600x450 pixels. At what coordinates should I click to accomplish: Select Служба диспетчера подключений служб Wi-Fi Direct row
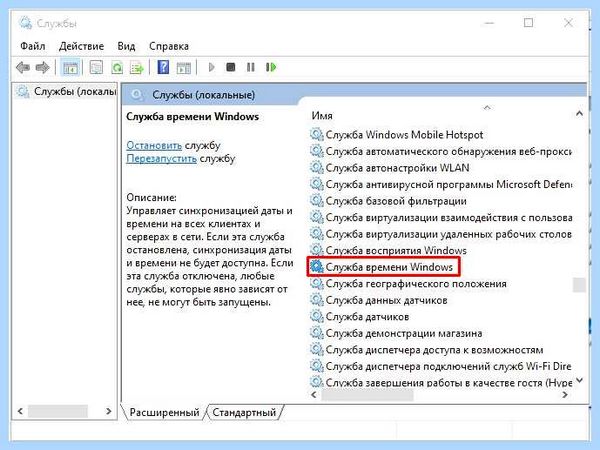(x=441, y=366)
